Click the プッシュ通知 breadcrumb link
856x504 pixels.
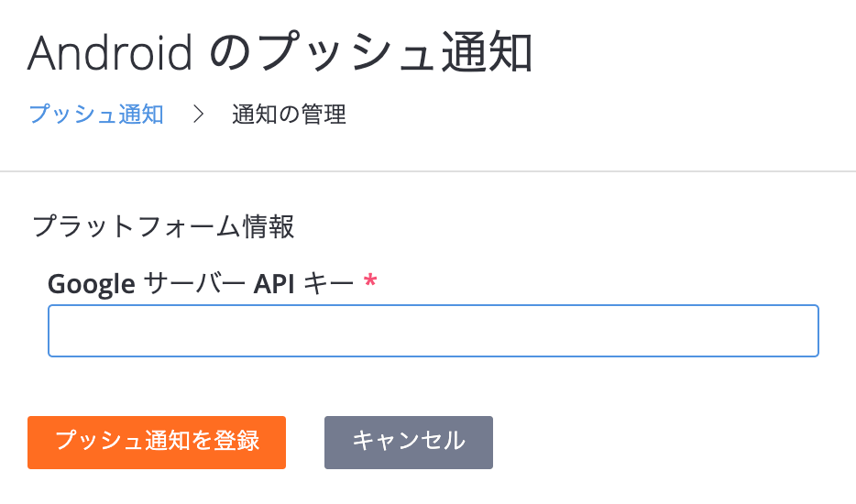point(96,115)
